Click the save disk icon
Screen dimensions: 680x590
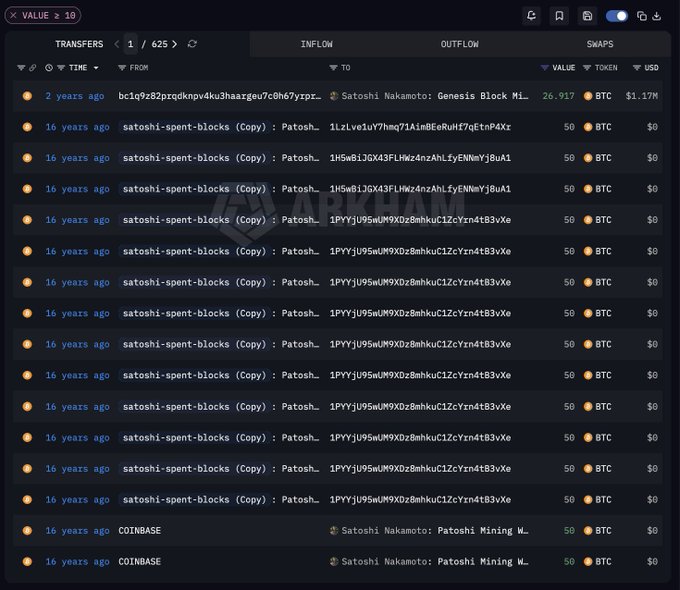tap(587, 16)
